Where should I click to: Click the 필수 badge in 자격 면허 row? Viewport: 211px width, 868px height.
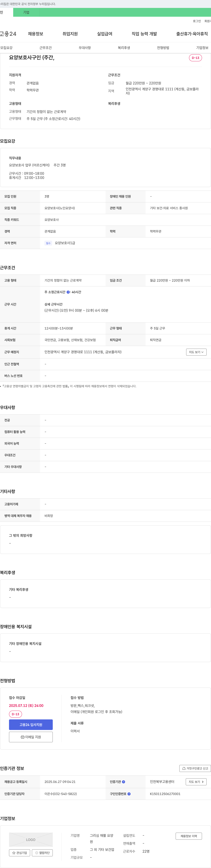(x=48, y=243)
